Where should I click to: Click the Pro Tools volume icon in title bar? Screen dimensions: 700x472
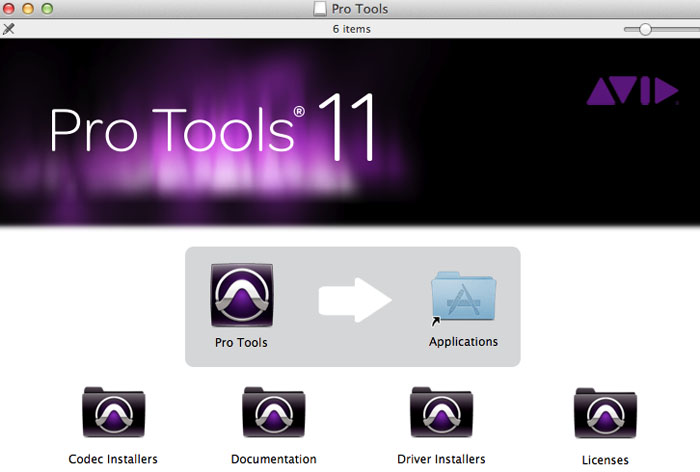(320, 9)
